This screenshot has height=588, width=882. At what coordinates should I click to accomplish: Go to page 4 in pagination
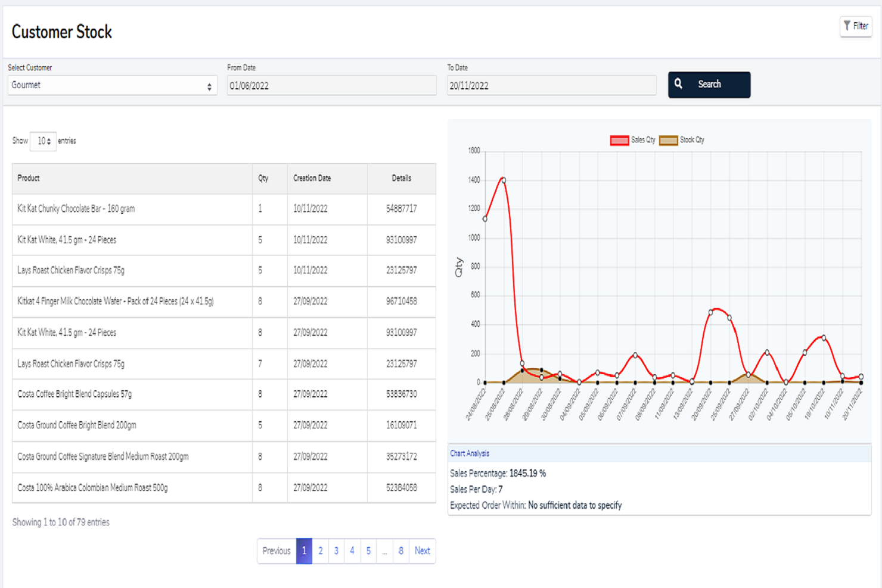pos(352,551)
